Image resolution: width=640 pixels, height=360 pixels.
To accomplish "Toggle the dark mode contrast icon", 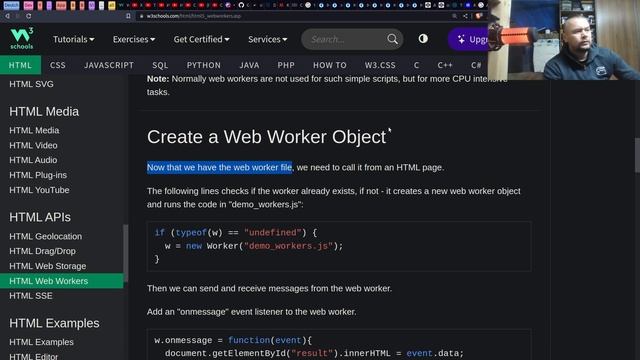I will tap(423, 39).
